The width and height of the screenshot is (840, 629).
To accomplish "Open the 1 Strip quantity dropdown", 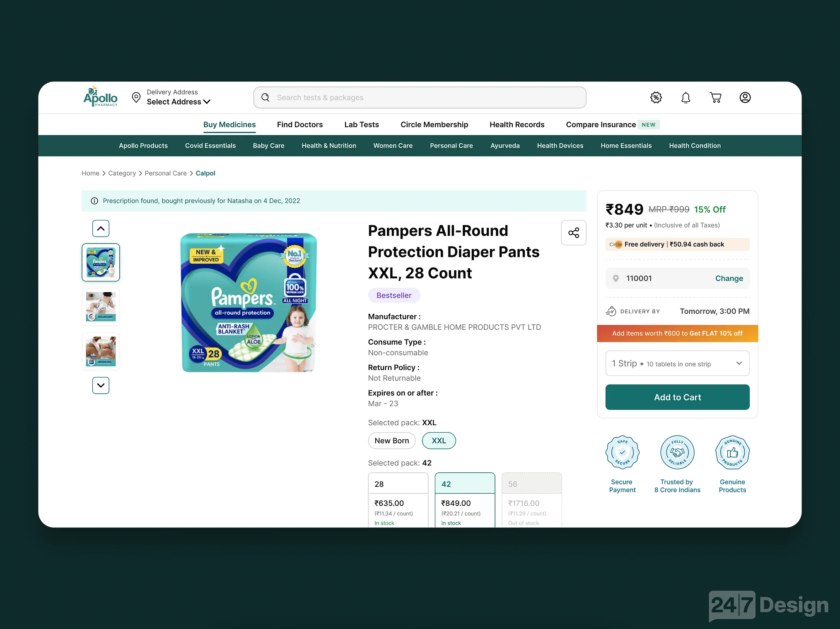I will point(677,363).
